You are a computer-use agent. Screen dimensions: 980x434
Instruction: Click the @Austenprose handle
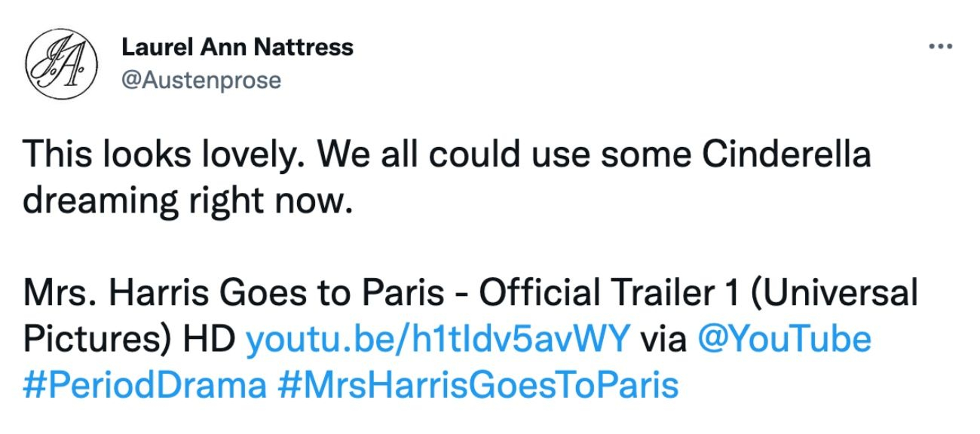201,80
